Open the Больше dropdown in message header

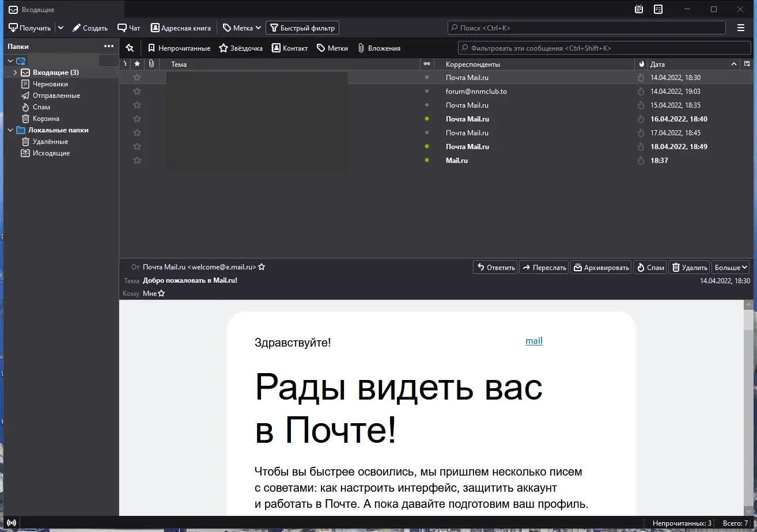[x=730, y=267]
